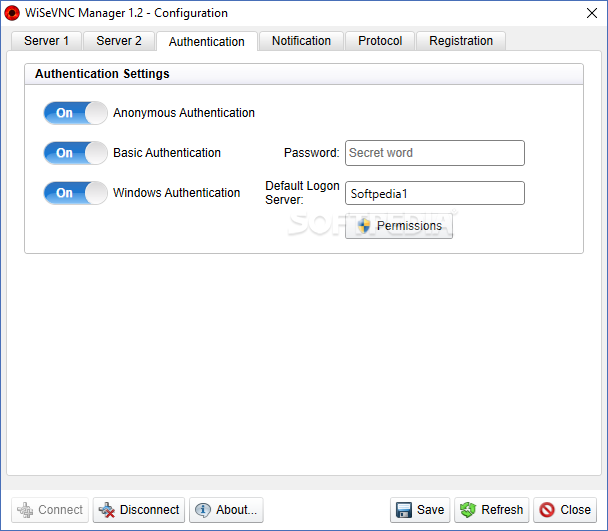
Task: Switch to the Server 1 tab
Action: (47, 41)
